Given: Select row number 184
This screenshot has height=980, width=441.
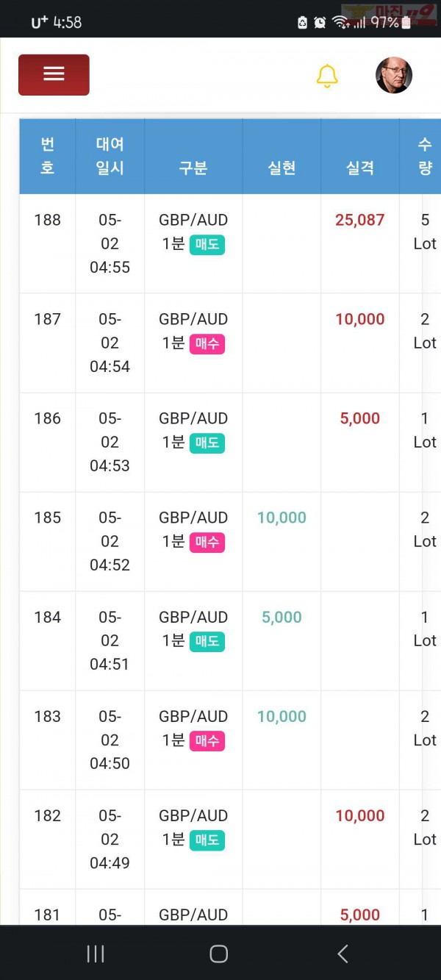Looking at the screenshot, I should [47, 617].
